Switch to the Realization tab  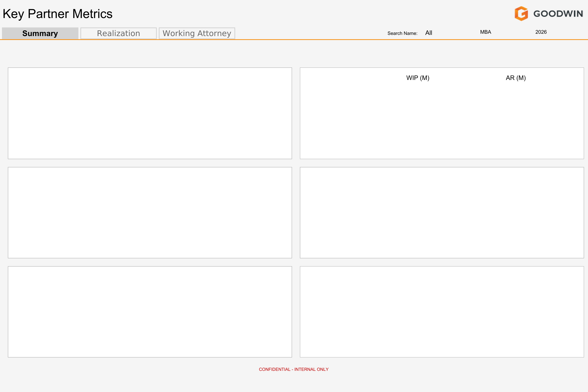(x=118, y=33)
